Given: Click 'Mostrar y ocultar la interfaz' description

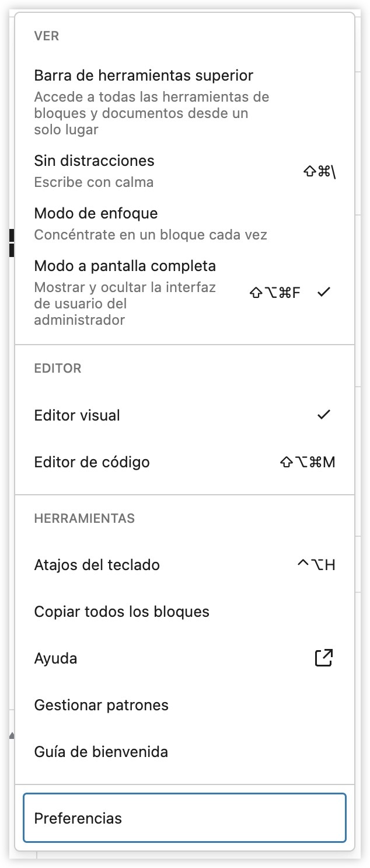Looking at the screenshot, I should (x=125, y=287).
